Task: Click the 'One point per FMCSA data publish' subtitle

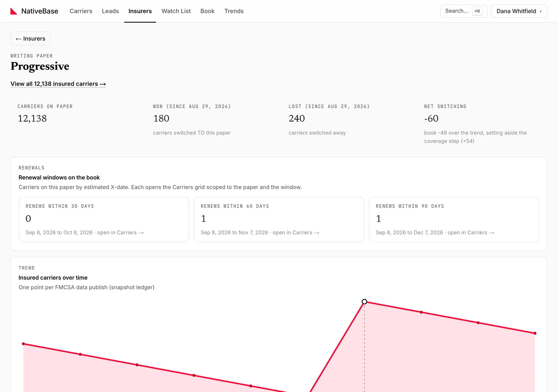Action: (x=87, y=287)
